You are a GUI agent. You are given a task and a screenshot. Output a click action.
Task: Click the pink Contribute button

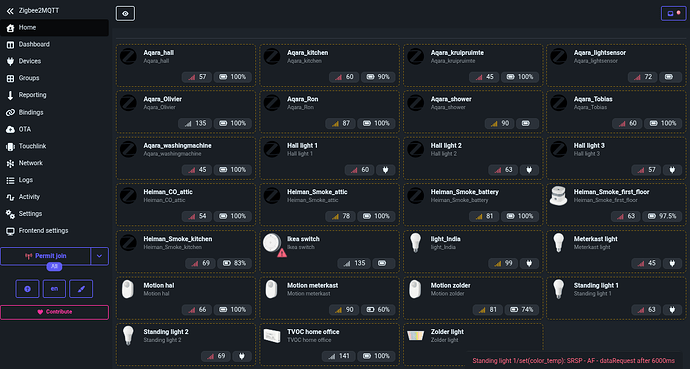tap(55, 312)
